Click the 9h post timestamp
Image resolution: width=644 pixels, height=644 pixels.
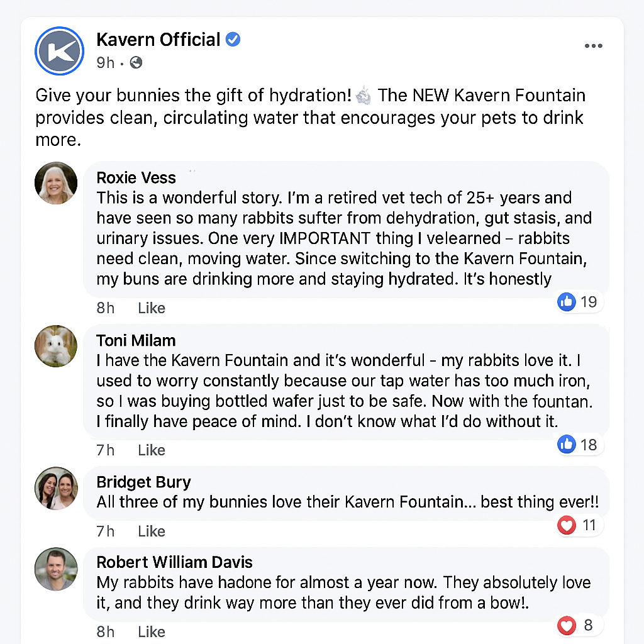click(x=105, y=62)
